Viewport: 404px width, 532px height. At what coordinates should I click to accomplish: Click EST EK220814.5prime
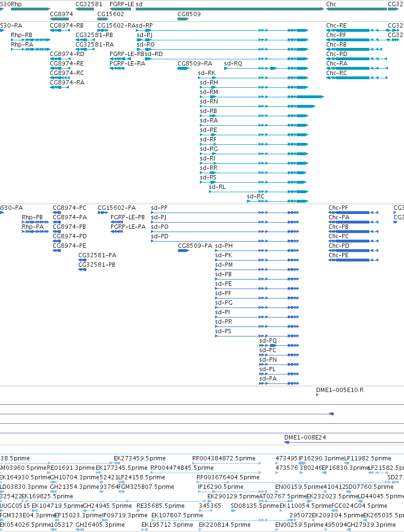[x=225, y=525]
